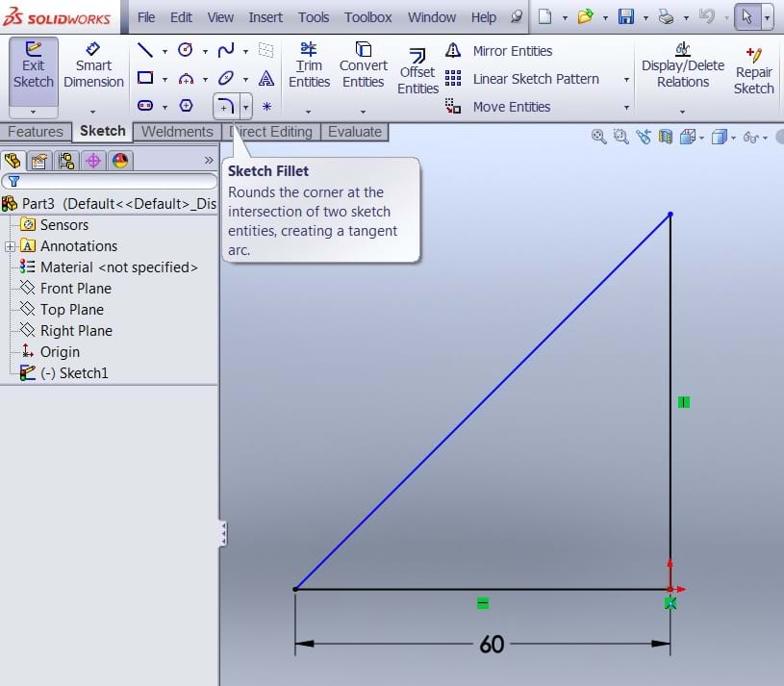
Task: Pick the Line sketch tool
Action: pyautogui.click(x=145, y=51)
